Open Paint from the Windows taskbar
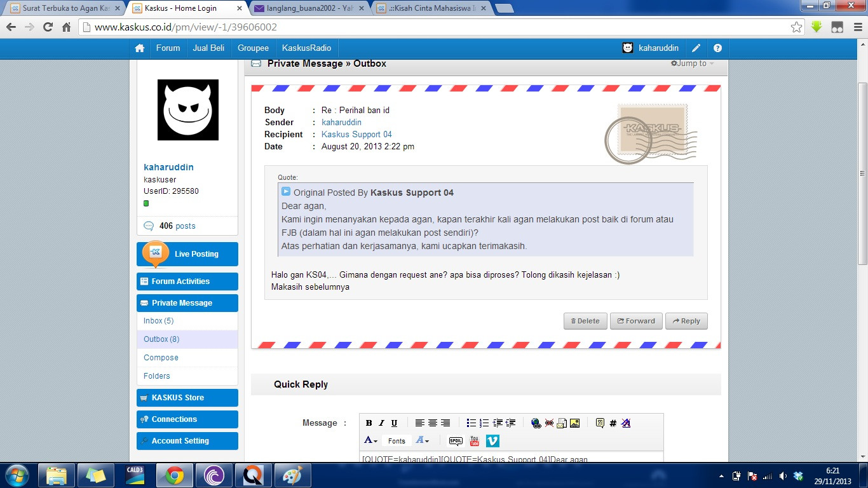Screen dimensions: 868x488 click(293, 475)
